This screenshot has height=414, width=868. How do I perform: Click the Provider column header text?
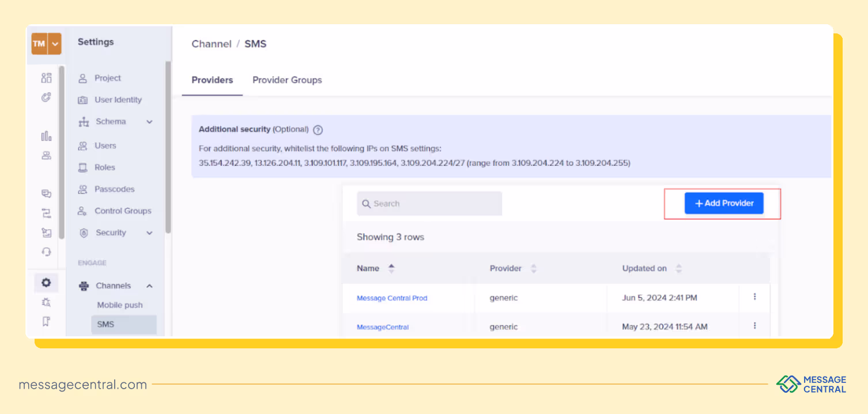pyautogui.click(x=505, y=268)
